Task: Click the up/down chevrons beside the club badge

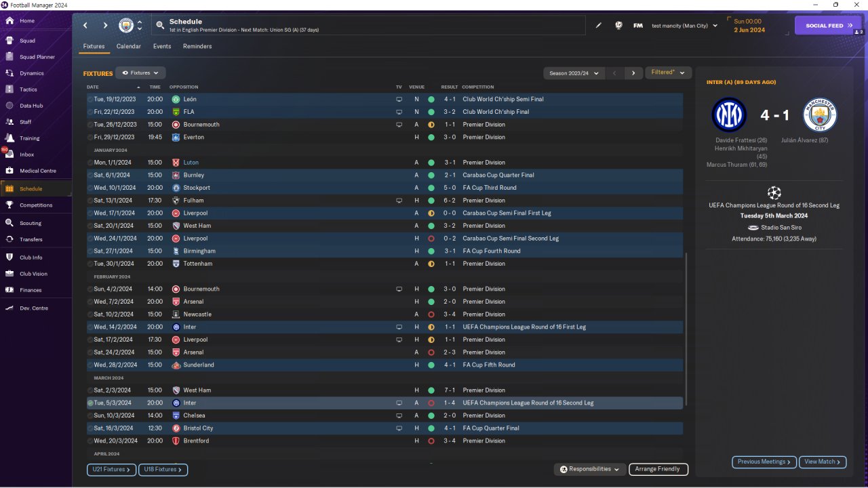Action: 140,26
